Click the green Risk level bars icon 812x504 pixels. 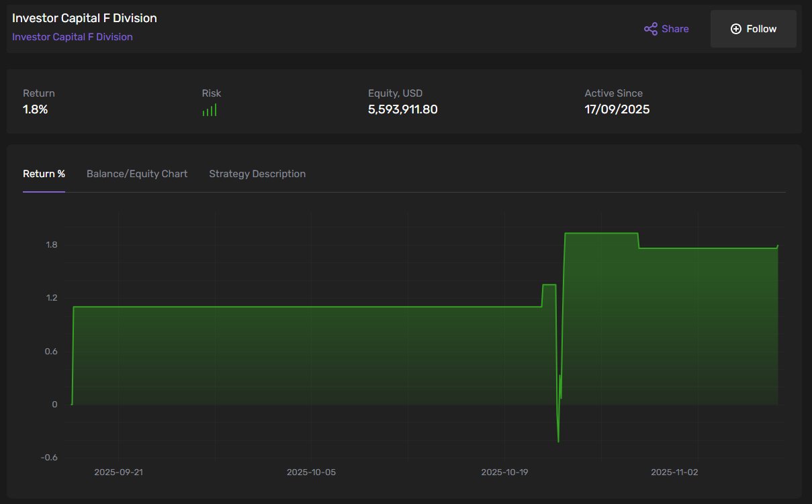tap(210, 110)
